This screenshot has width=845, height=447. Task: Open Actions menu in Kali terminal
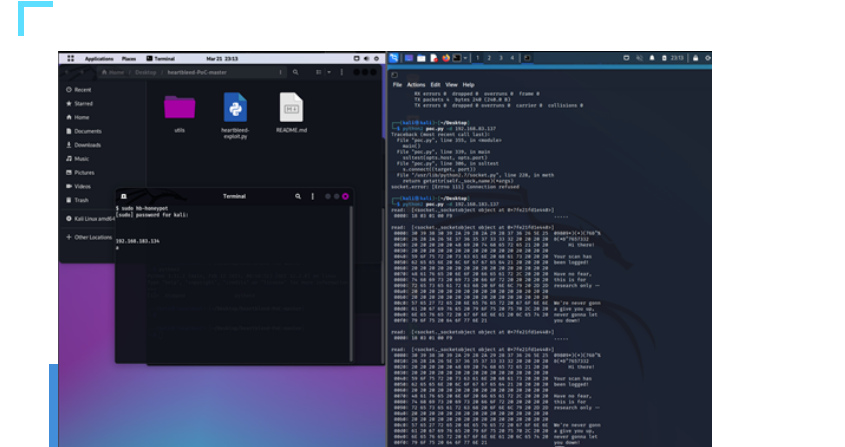coord(416,85)
